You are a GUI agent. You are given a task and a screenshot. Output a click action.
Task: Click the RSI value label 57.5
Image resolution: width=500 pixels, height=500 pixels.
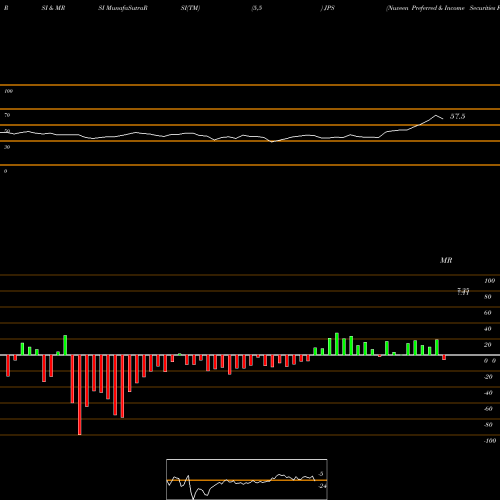click(457, 116)
